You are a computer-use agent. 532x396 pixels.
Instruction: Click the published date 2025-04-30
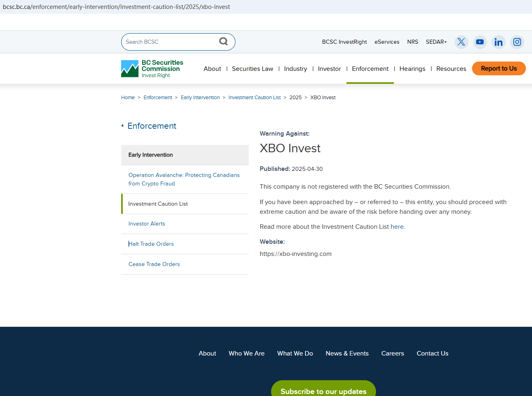point(307,169)
